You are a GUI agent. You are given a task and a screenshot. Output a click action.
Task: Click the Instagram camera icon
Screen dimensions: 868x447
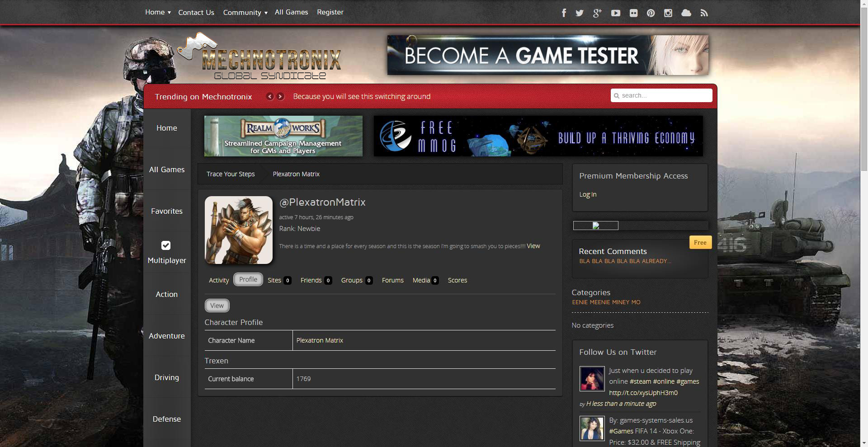click(668, 13)
